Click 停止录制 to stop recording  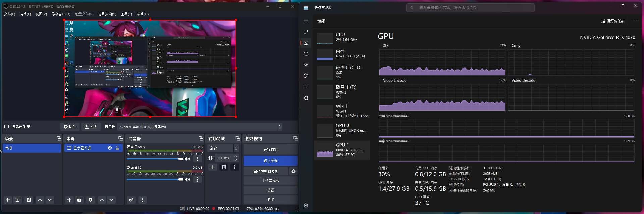coord(270,161)
